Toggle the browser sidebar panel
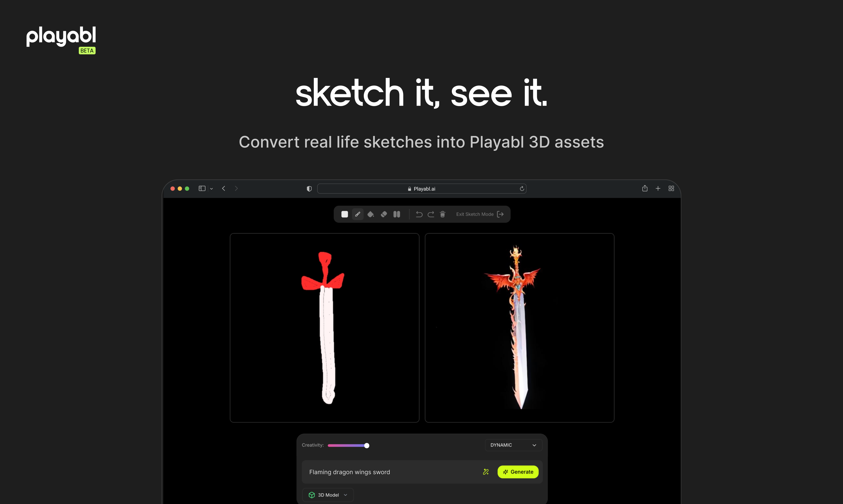This screenshot has height=504, width=843. click(x=202, y=189)
